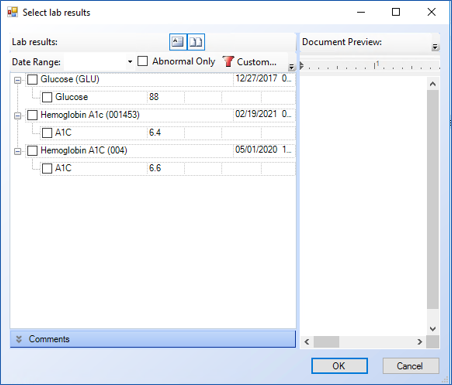The width and height of the screenshot is (452, 385).
Task: Click the Glucose child row label
Action: pos(72,97)
